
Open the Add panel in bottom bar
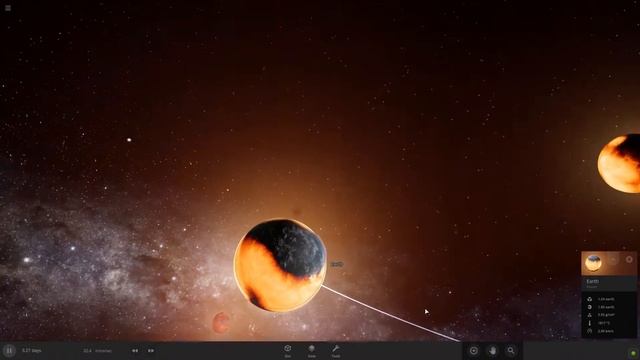point(287,351)
